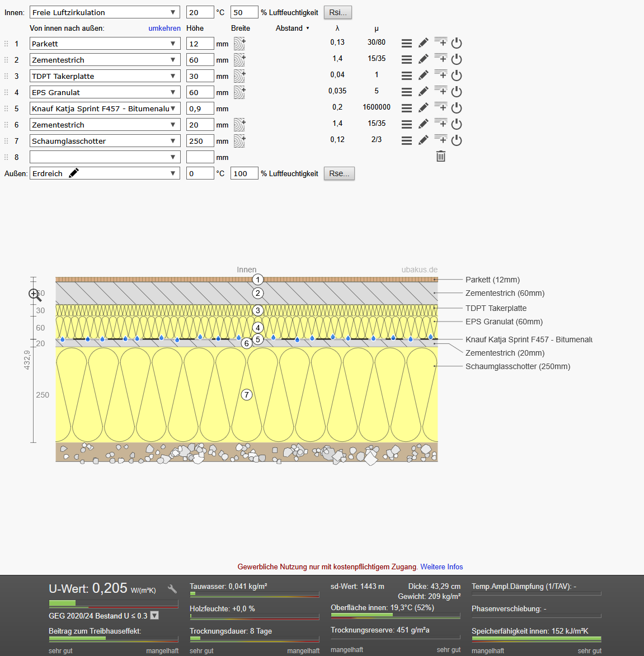Image resolution: width=644 pixels, height=656 pixels.
Task: Toggle the power icon for Parkett layer
Action: 457,43
